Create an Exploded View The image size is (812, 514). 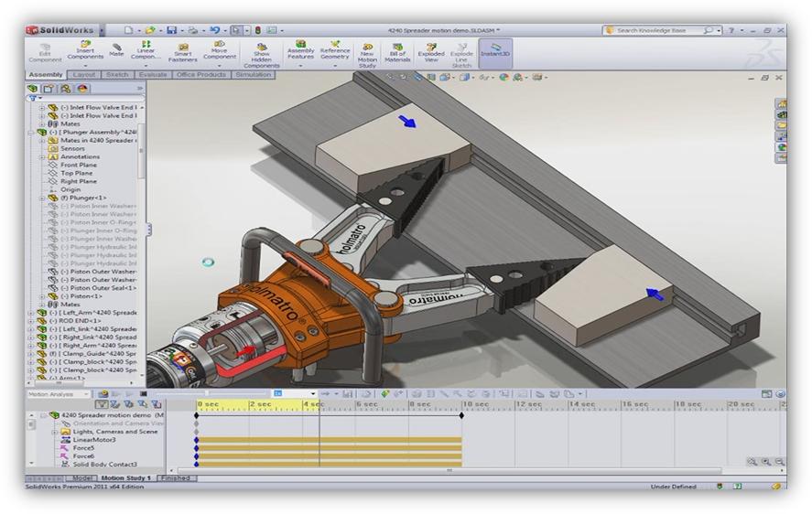(431, 53)
